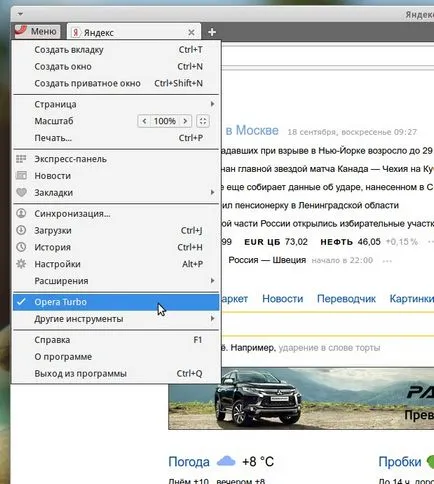Choose Создать вкладку menu entry
434x484 pixels.
coord(116,50)
